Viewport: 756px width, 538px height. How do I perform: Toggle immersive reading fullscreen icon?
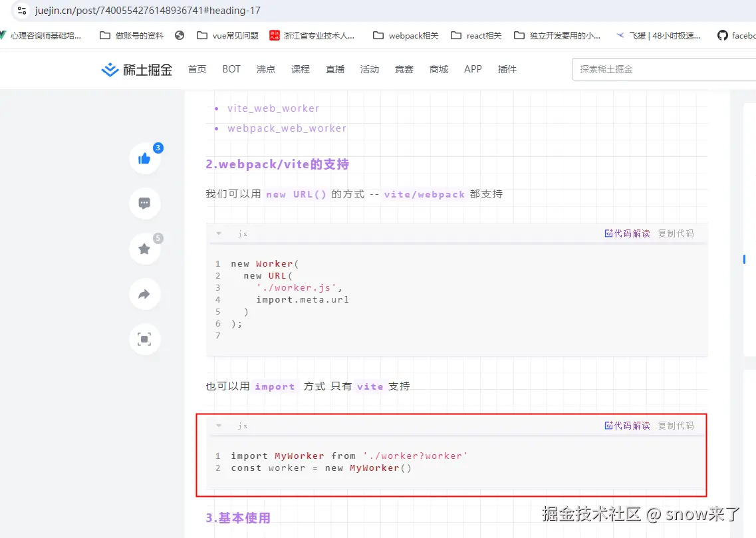click(x=145, y=339)
